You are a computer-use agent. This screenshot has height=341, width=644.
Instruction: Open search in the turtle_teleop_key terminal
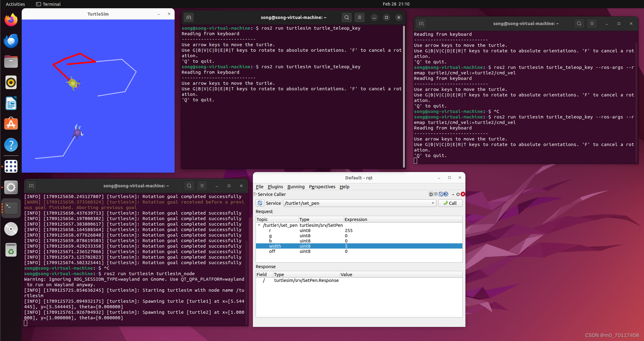tap(346, 17)
